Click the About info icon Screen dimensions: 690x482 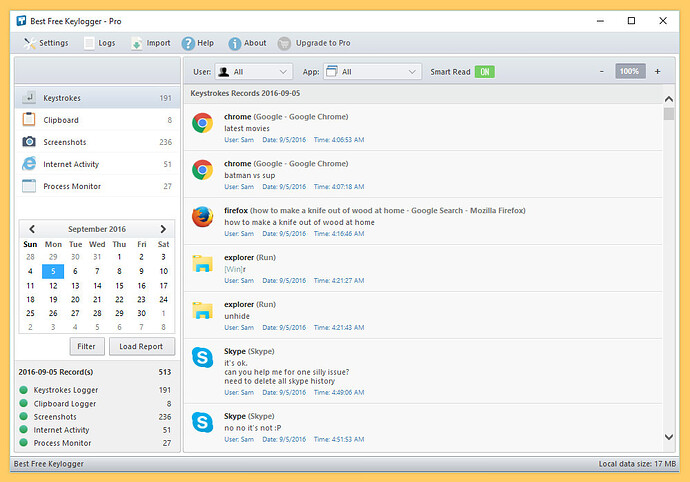point(235,43)
